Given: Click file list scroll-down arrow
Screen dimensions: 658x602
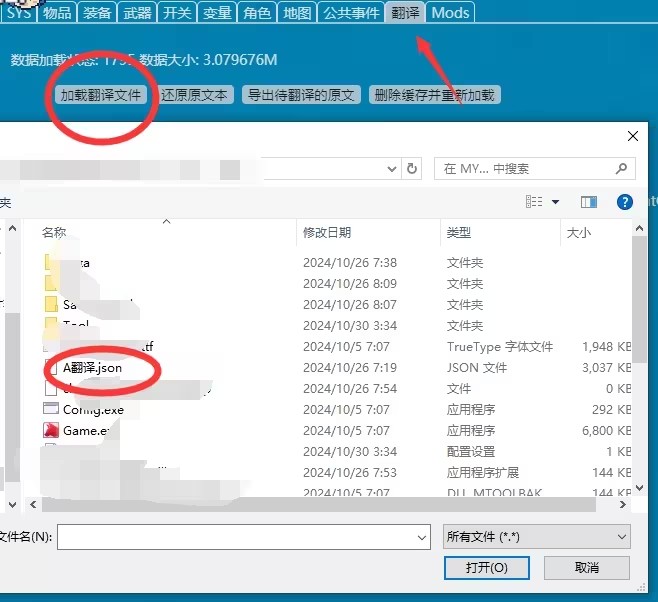Looking at the screenshot, I should pyautogui.click(x=639, y=487).
